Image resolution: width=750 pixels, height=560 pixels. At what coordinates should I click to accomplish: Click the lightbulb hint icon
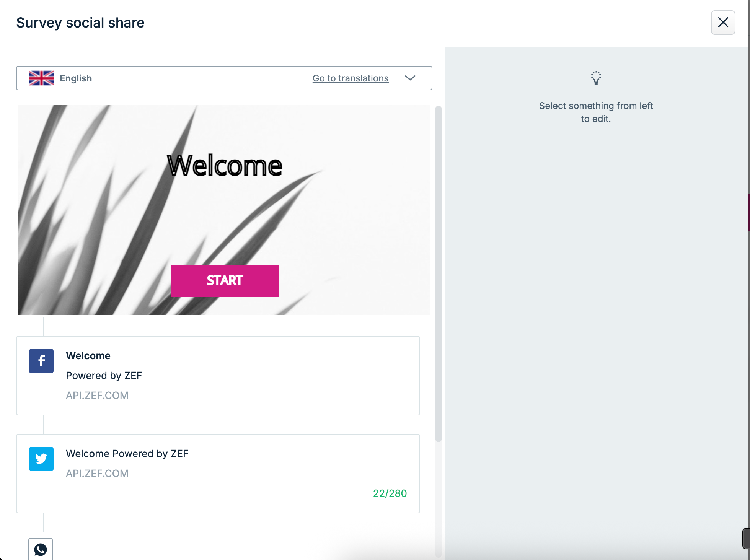[596, 78]
